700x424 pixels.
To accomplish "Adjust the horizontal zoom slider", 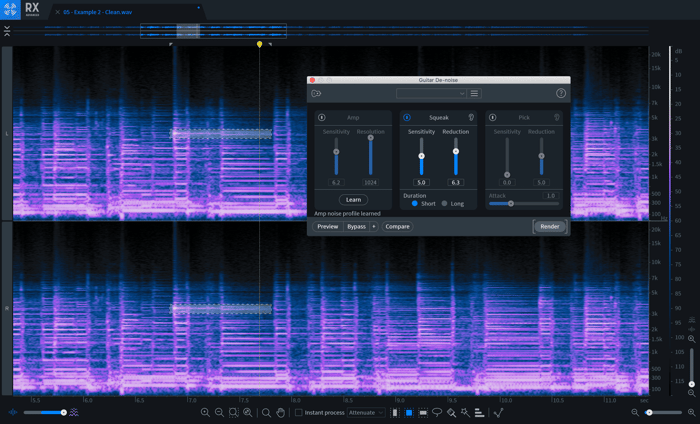I will [x=664, y=412].
